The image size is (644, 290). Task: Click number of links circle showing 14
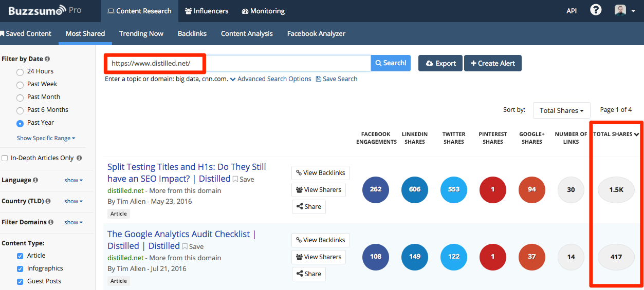tap(571, 257)
